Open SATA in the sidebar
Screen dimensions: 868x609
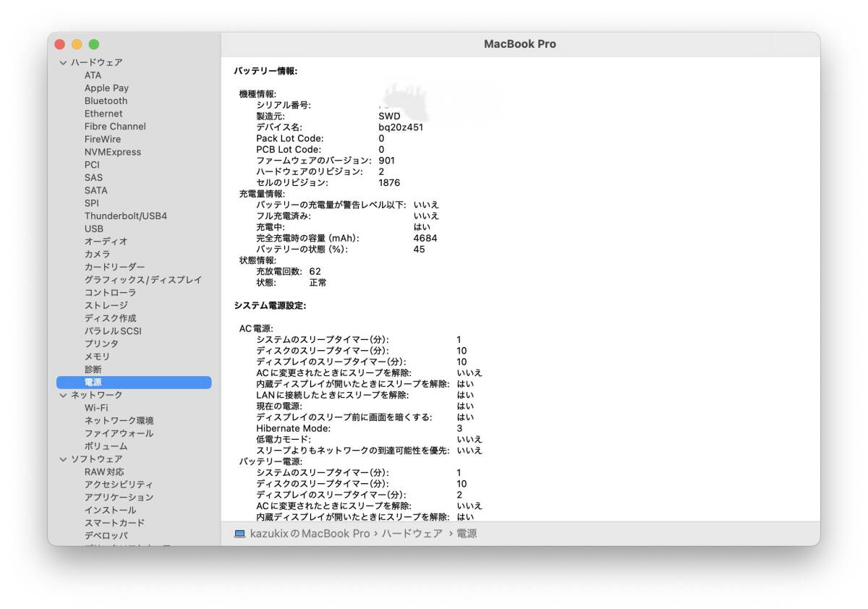(95, 190)
